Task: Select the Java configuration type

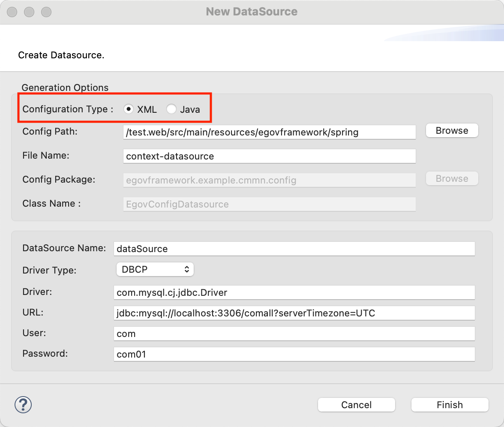Action: [171, 109]
